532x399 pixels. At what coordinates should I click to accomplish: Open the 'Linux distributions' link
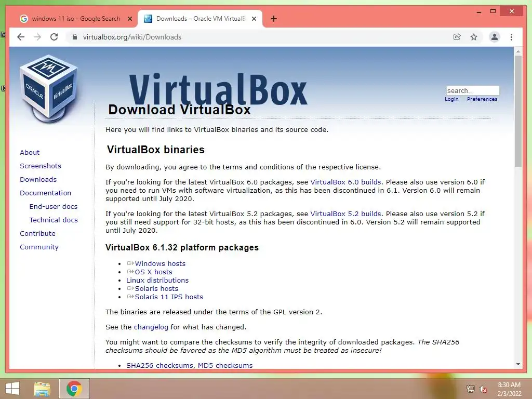[157, 280]
